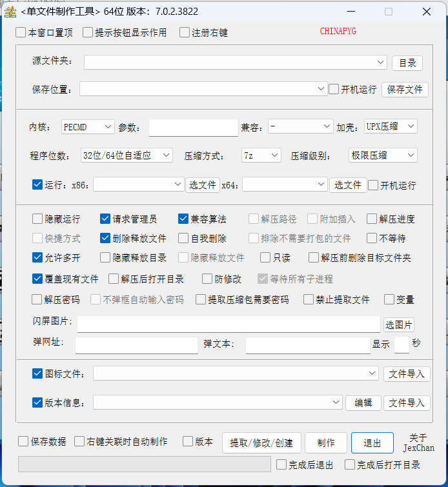The image size is (448, 487).
Task: Open the 内核 PECMD dropdown
Action: coord(88,127)
